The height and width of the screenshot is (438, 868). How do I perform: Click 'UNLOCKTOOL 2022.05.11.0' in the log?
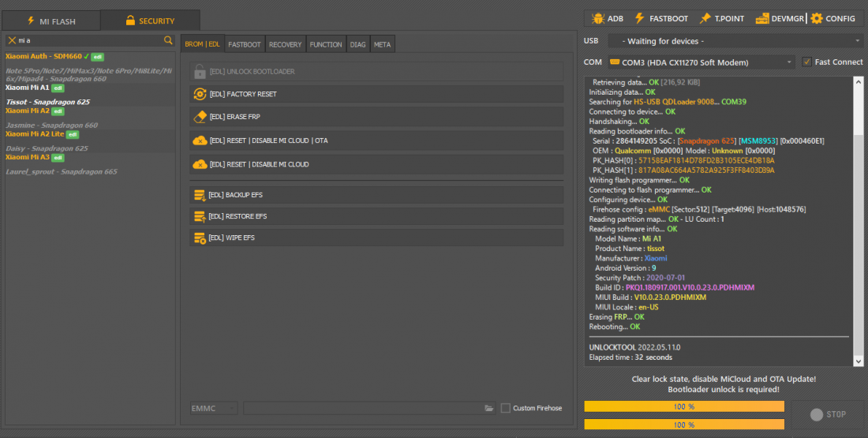[x=634, y=348]
